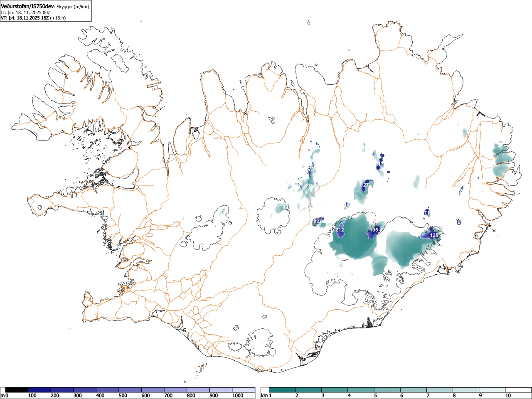This screenshot has width=532, height=399.
Task: Select the 6–7 km legend color segment
Action: point(413,390)
